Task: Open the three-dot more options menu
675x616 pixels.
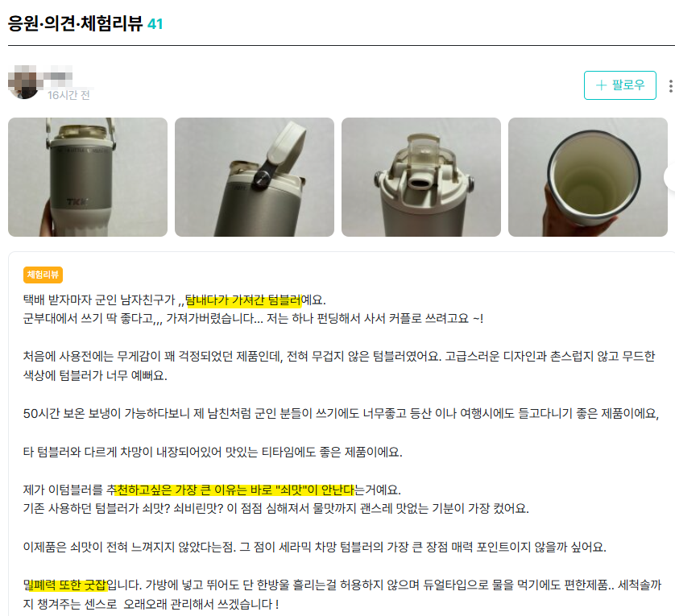Action: coord(670,86)
